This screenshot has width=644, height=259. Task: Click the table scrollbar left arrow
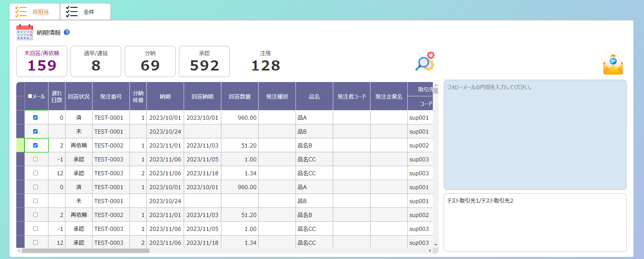(x=19, y=251)
